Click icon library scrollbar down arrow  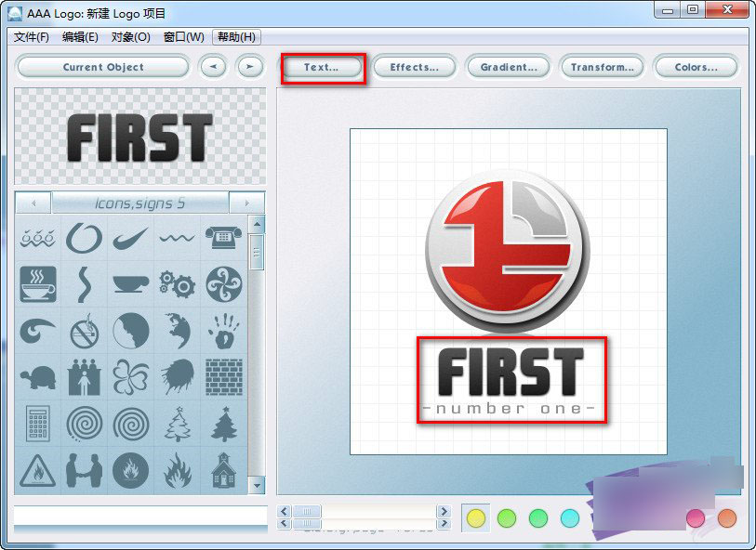point(257,486)
